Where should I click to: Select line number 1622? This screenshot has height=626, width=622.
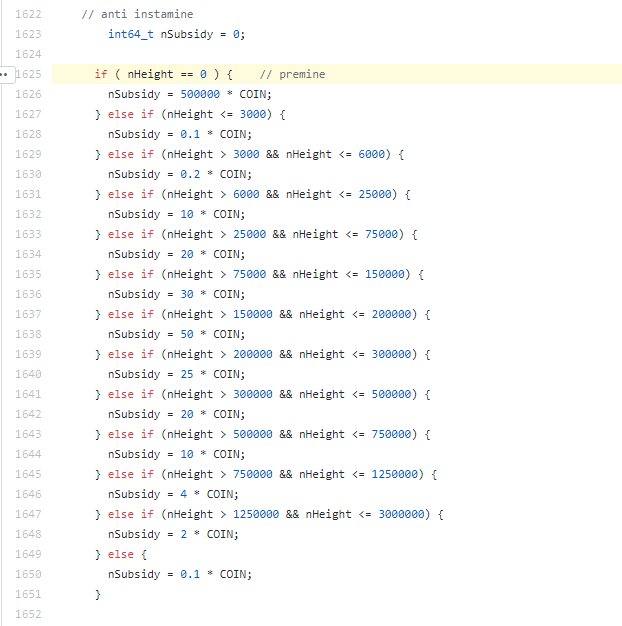[x=28, y=14]
